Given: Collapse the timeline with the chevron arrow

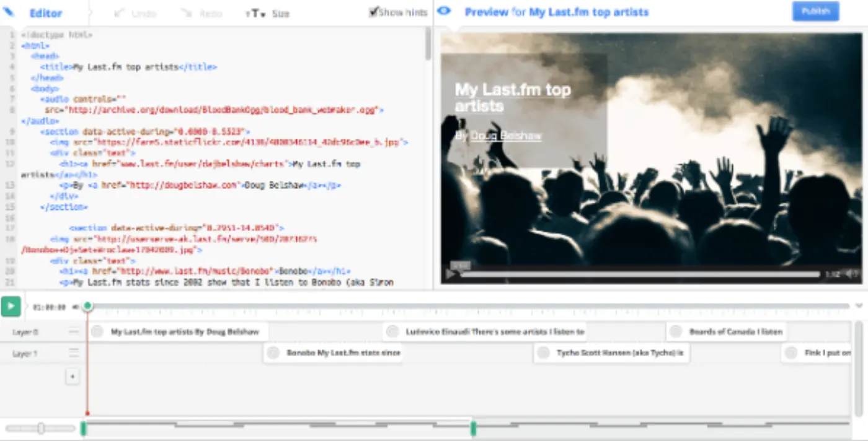Looking at the screenshot, I should pyautogui.click(x=859, y=306).
